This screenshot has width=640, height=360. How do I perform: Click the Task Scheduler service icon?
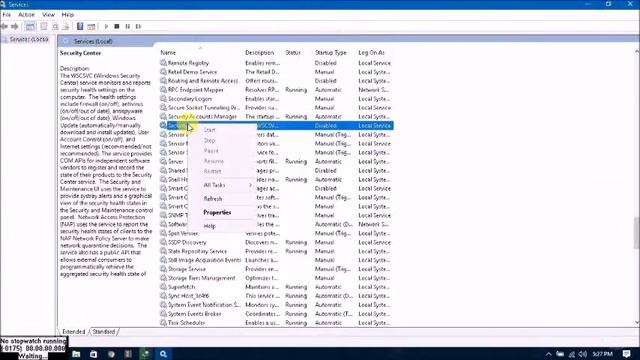pyautogui.click(x=163, y=323)
